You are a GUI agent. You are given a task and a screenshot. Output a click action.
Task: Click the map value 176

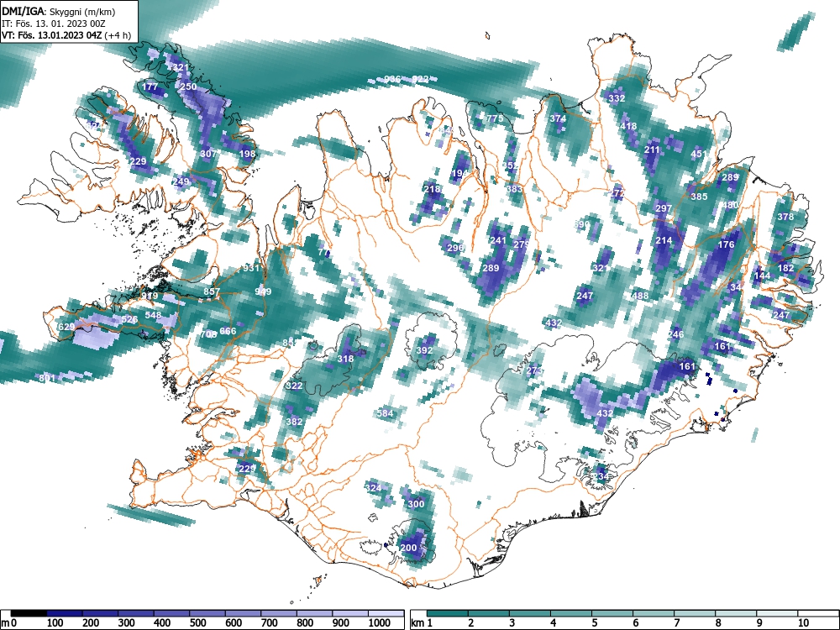[x=726, y=244]
